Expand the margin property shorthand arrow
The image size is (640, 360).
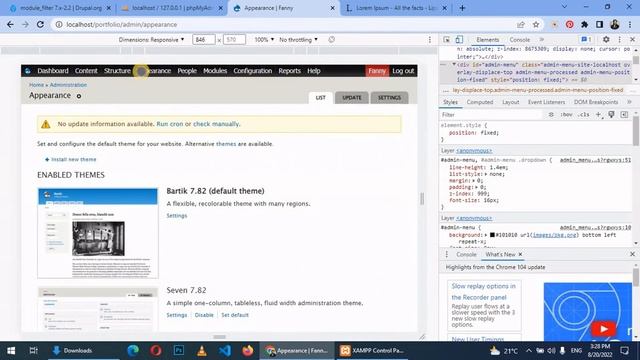point(474,180)
